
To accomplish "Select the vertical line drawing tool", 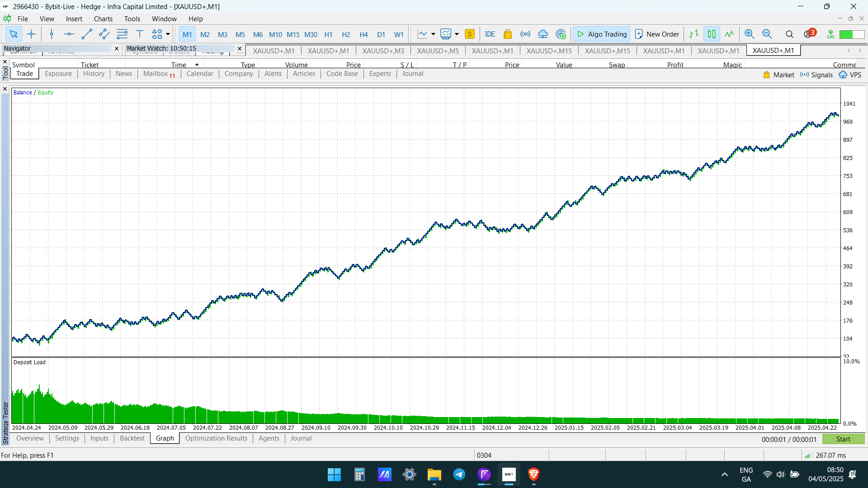I will (52, 34).
